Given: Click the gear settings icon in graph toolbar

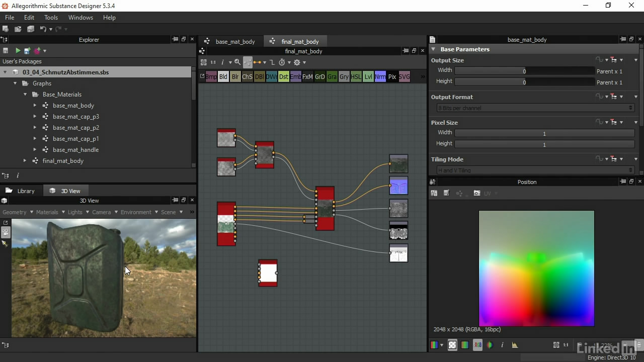Looking at the screenshot, I should [x=297, y=62].
